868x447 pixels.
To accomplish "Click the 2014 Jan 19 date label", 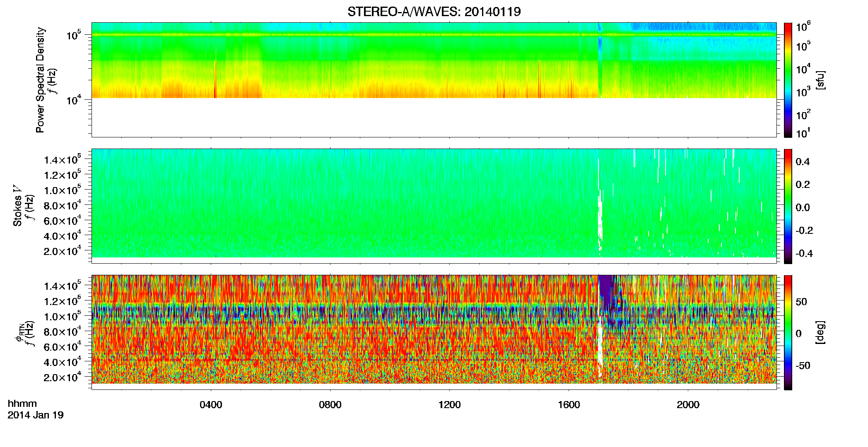I will point(36,415).
